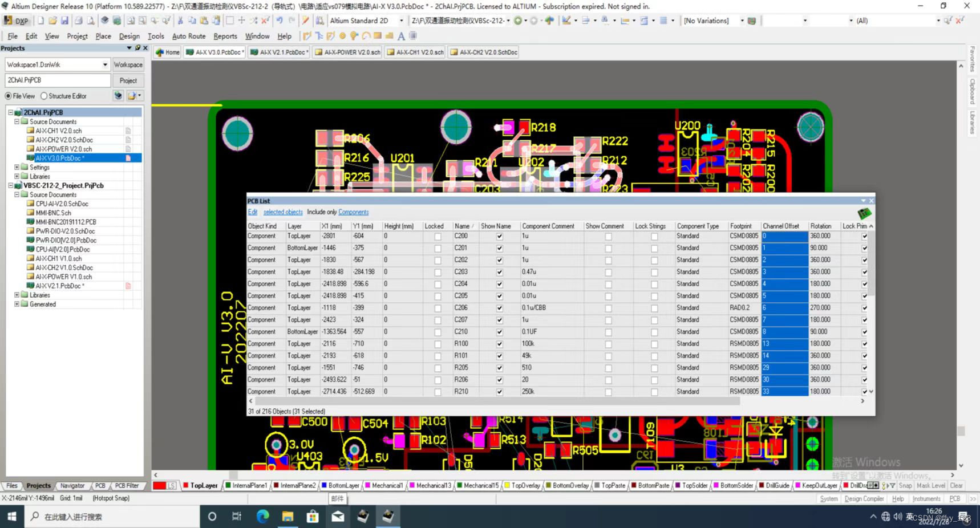Pin the Projects panel with pushpin icon

coord(137,48)
